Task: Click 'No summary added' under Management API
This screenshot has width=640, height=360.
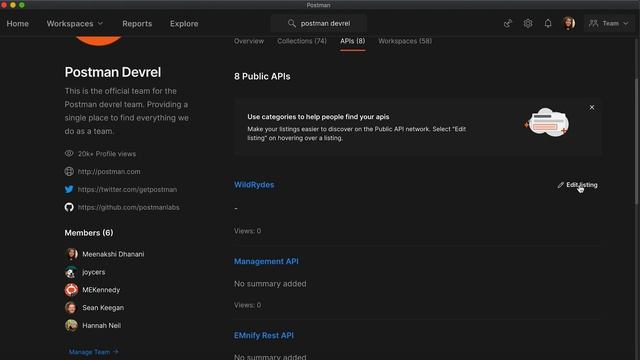Action: click(270, 284)
